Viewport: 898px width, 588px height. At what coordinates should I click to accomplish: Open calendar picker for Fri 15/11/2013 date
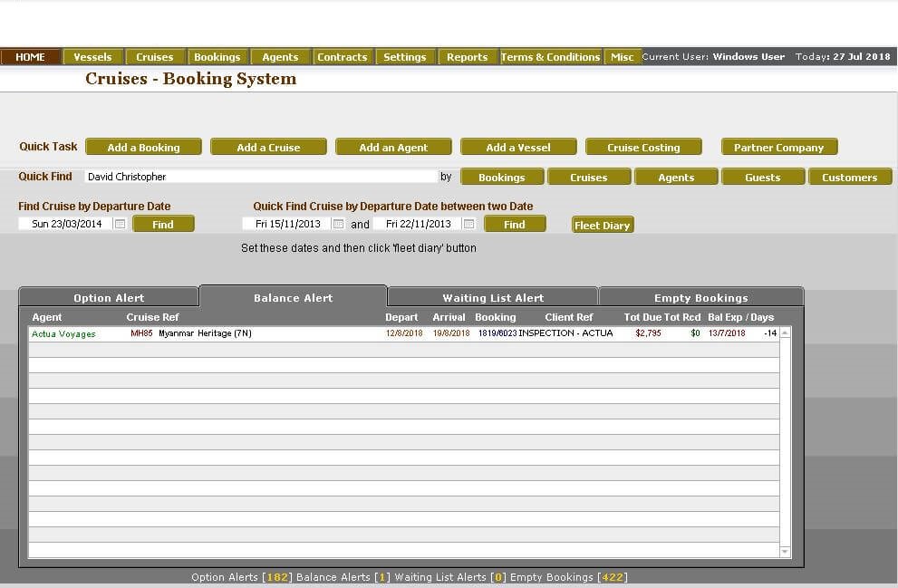point(338,224)
